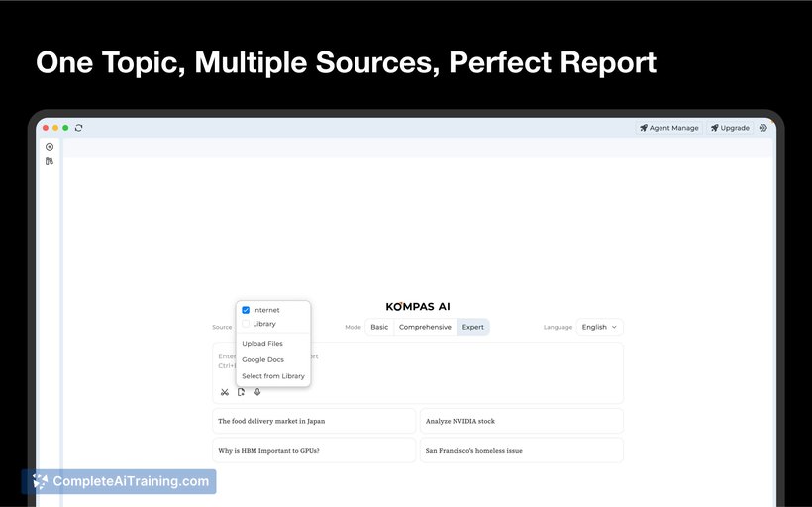
Task: Switch mode to Comprehensive
Action: point(425,327)
